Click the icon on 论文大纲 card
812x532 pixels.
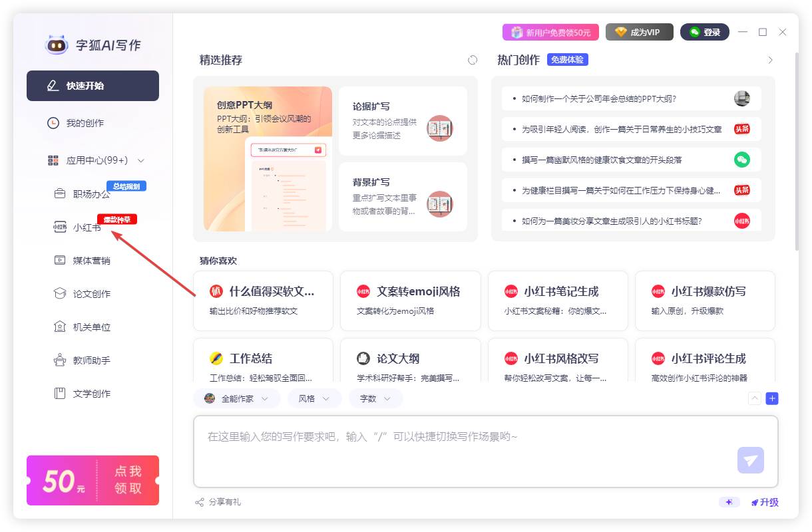[x=363, y=358]
